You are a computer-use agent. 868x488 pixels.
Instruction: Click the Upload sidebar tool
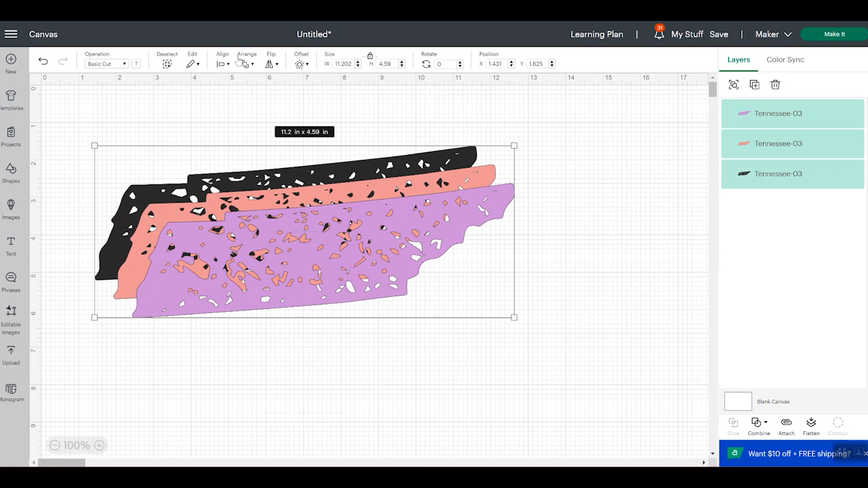[11, 355]
